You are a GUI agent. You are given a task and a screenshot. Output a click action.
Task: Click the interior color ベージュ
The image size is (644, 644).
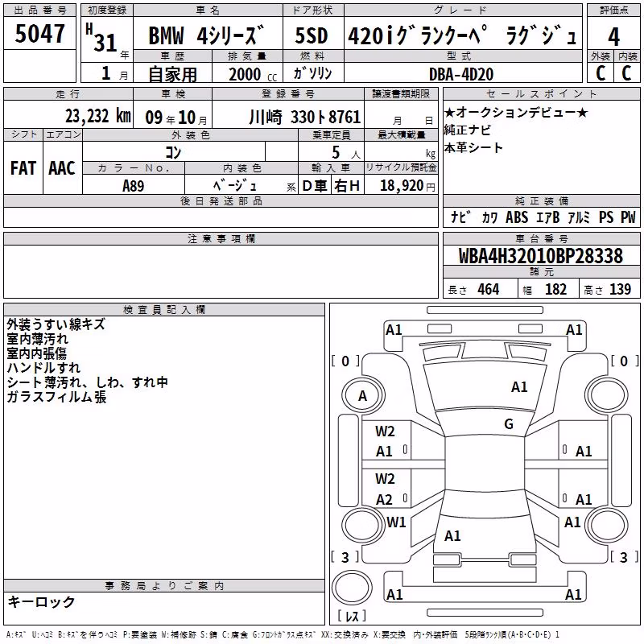[234, 186]
